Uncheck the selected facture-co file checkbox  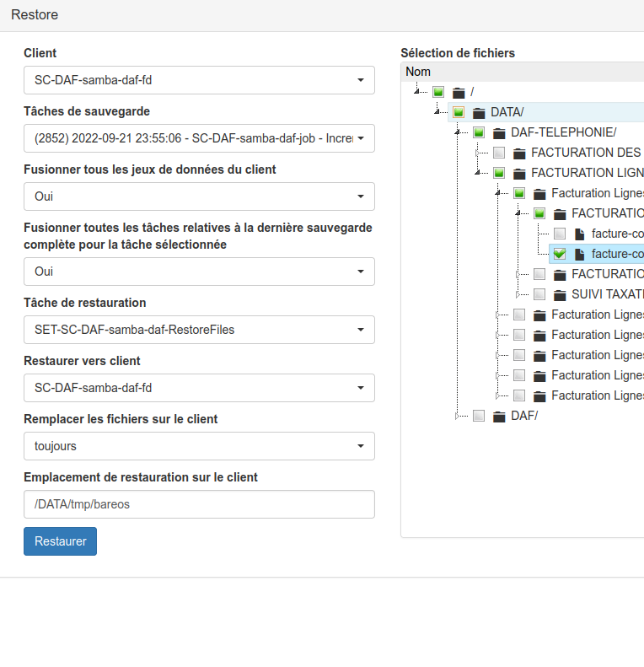[x=560, y=254]
